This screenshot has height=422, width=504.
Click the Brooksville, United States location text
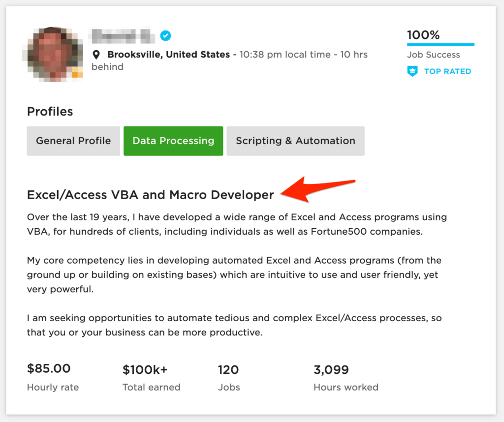(169, 55)
